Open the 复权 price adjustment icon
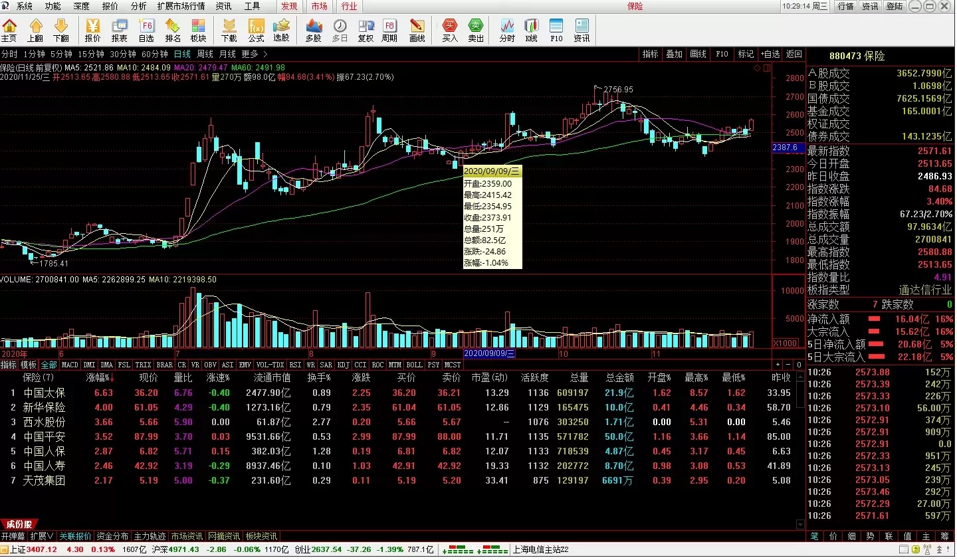 (366, 31)
